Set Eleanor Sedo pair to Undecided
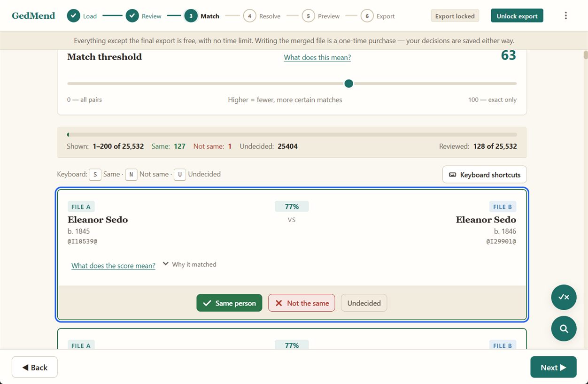This screenshot has height=384, width=588. click(364, 303)
